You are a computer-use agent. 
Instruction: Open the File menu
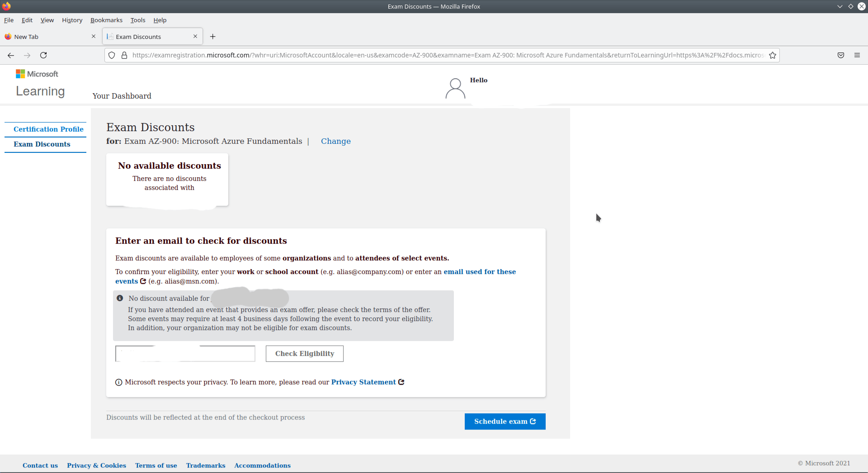pos(9,20)
